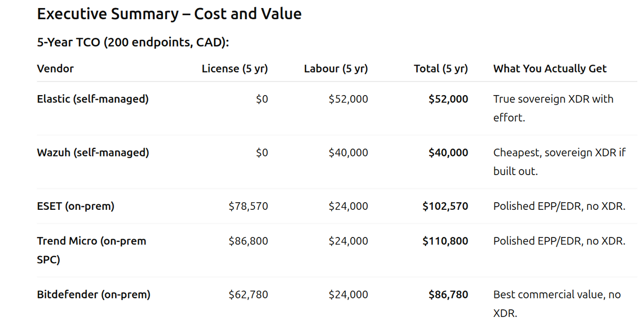The image size is (644, 325).
Task: Select Bitdefender's $62,780 license cost
Action: [248, 294]
